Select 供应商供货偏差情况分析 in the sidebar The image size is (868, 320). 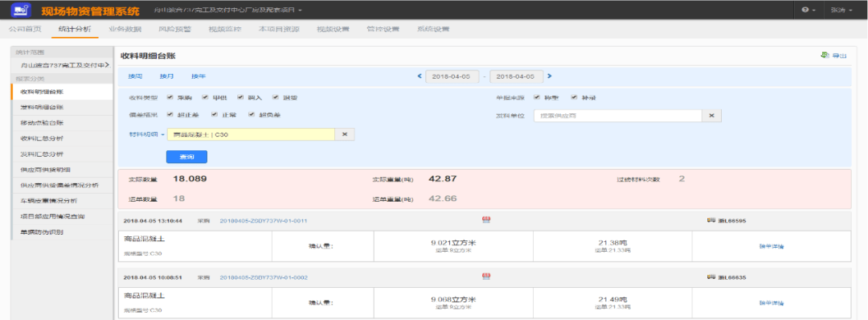62,185
